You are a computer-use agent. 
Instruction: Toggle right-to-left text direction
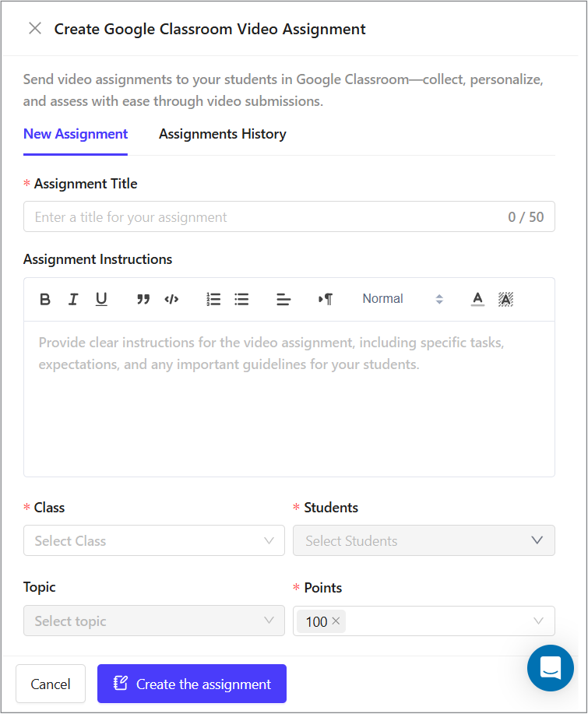click(326, 299)
